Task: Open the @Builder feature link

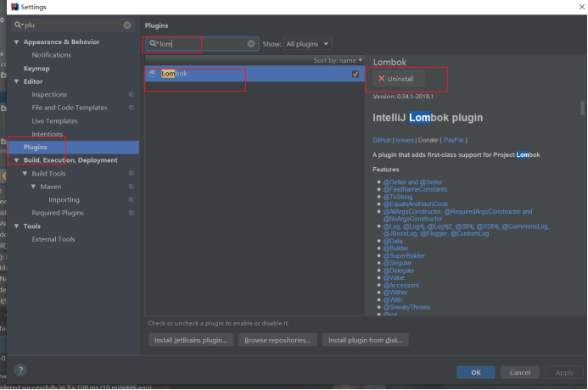Action: (x=395, y=248)
